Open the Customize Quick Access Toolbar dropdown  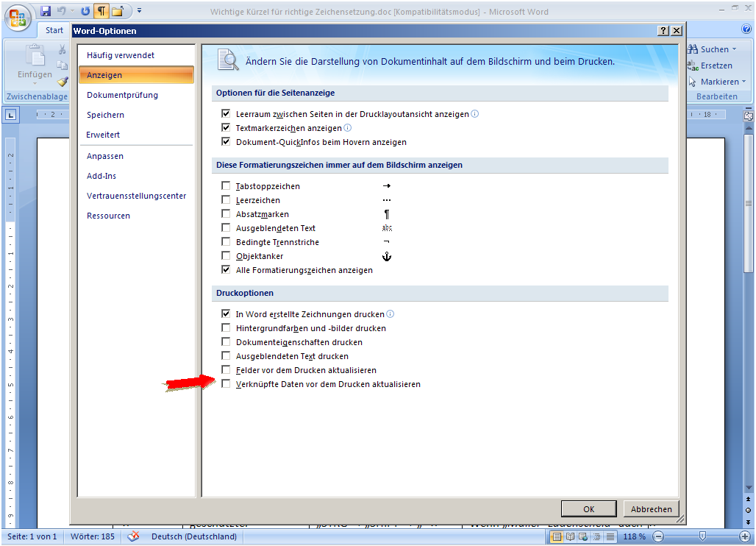139,10
